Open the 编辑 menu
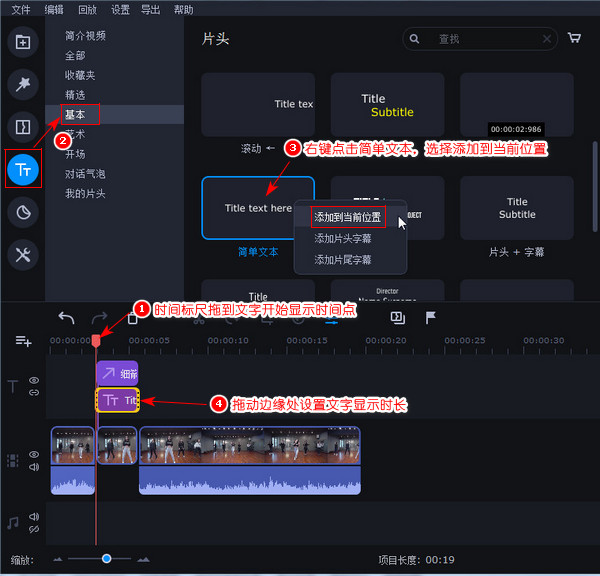The image size is (600, 576). (x=54, y=10)
